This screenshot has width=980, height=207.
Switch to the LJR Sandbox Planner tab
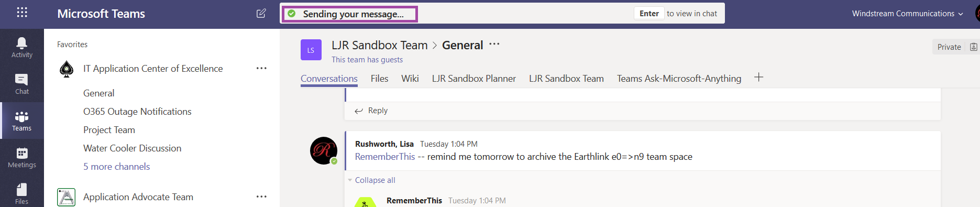(474, 79)
